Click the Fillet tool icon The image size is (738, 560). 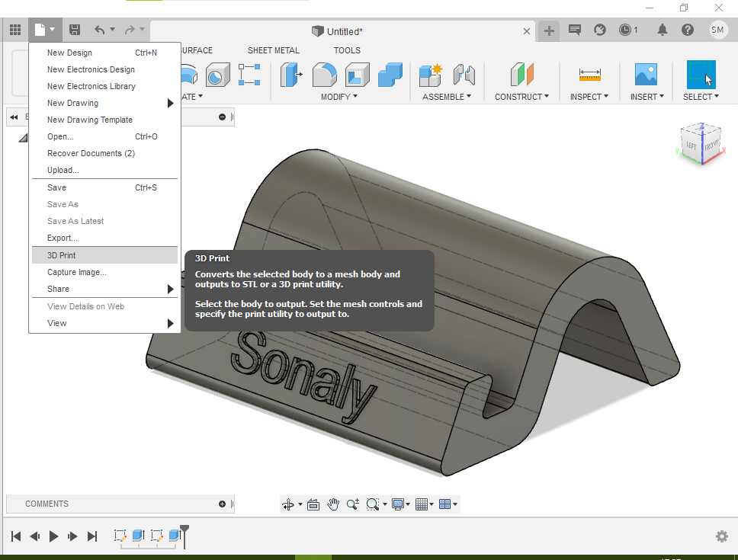pos(325,75)
